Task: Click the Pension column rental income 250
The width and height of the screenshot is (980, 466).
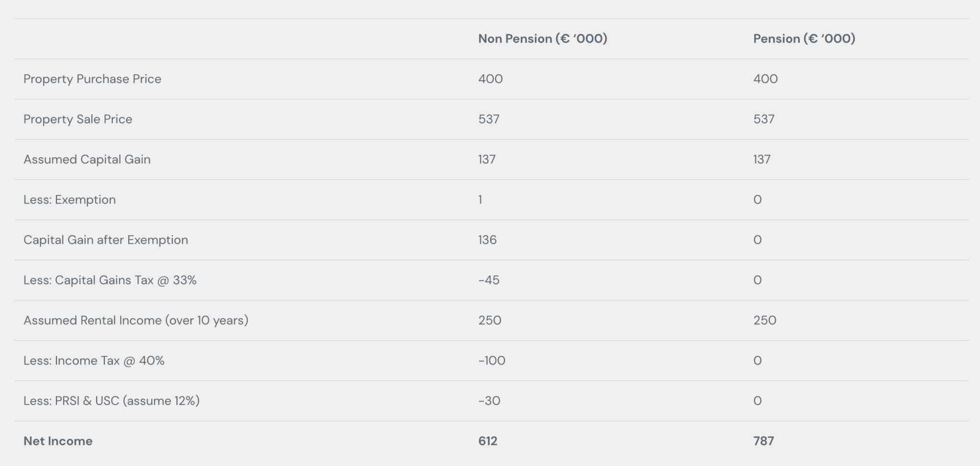Action: [765, 320]
